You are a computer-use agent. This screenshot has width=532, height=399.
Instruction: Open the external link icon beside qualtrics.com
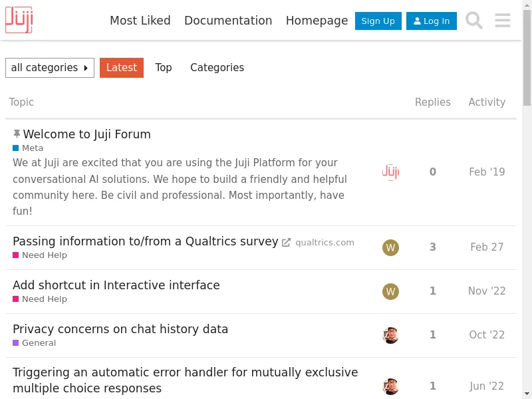(286, 243)
